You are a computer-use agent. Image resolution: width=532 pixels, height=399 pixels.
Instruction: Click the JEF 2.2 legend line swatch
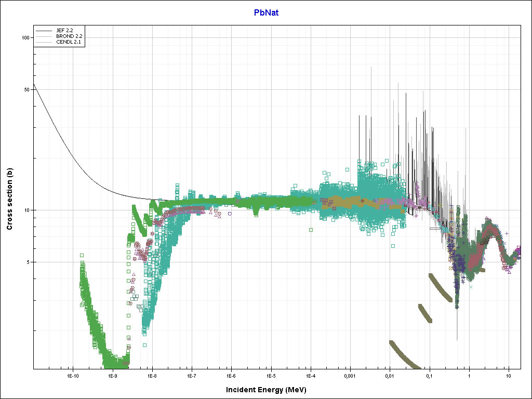(x=44, y=31)
